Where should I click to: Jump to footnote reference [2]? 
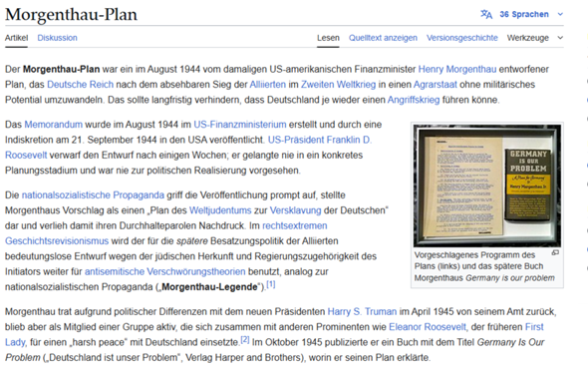(x=245, y=340)
